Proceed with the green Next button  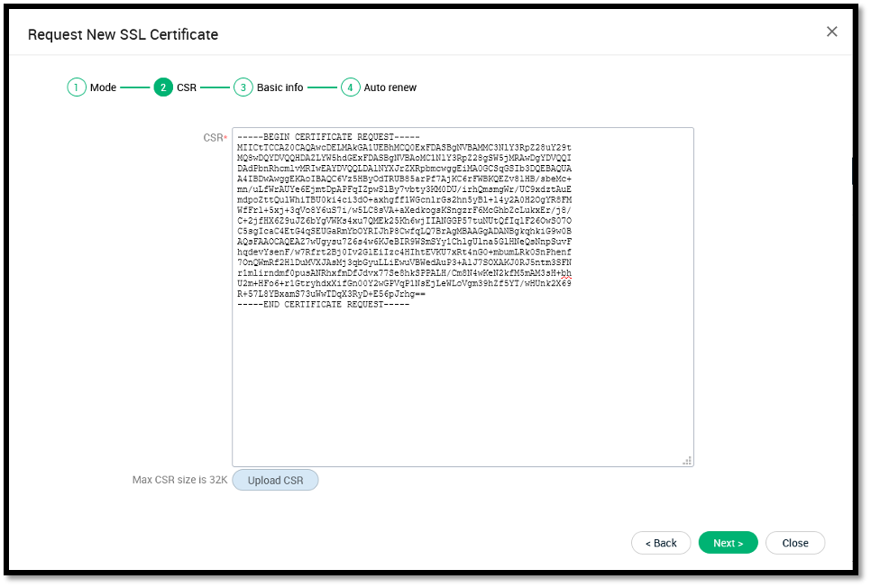728,543
